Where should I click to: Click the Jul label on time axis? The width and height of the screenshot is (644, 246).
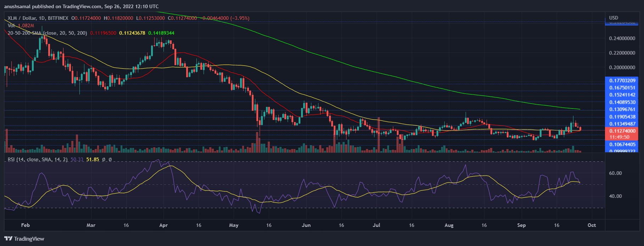pyautogui.click(x=377, y=225)
